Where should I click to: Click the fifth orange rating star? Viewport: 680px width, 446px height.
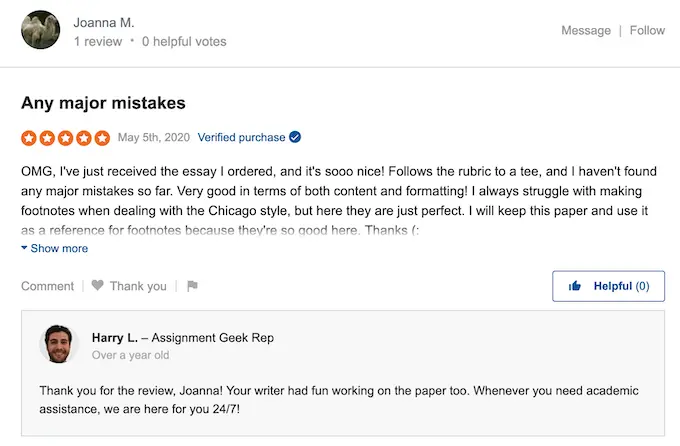[102, 138]
